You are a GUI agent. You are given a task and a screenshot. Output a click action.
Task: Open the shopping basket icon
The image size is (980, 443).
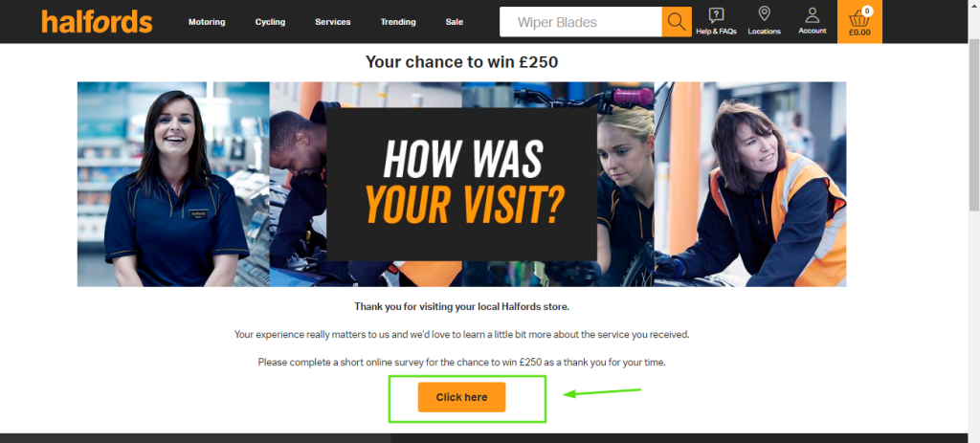pos(859,18)
